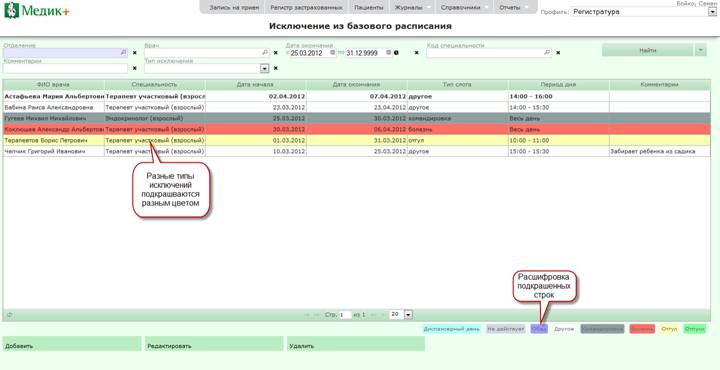This screenshot has height=370, width=720.
Task: Click Эндокринолог (взрослый) specialty cell
Action: pos(155,118)
